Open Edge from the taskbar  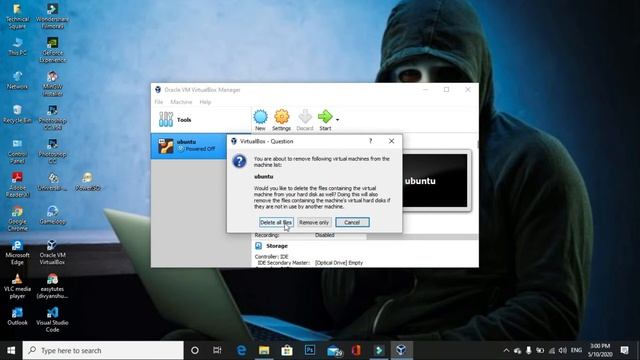tap(241, 350)
